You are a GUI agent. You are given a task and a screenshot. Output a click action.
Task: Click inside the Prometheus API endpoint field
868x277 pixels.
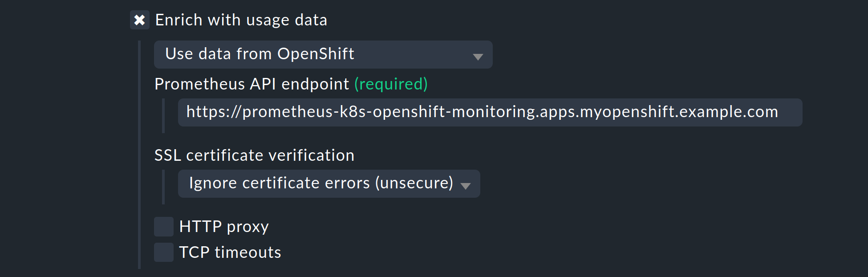click(x=489, y=112)
